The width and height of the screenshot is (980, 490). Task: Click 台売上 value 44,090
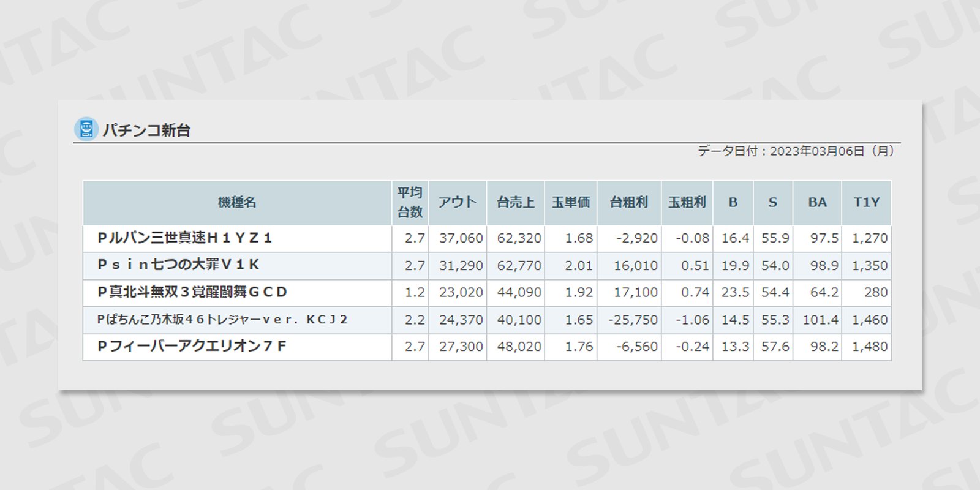click(x=519, y=293)
